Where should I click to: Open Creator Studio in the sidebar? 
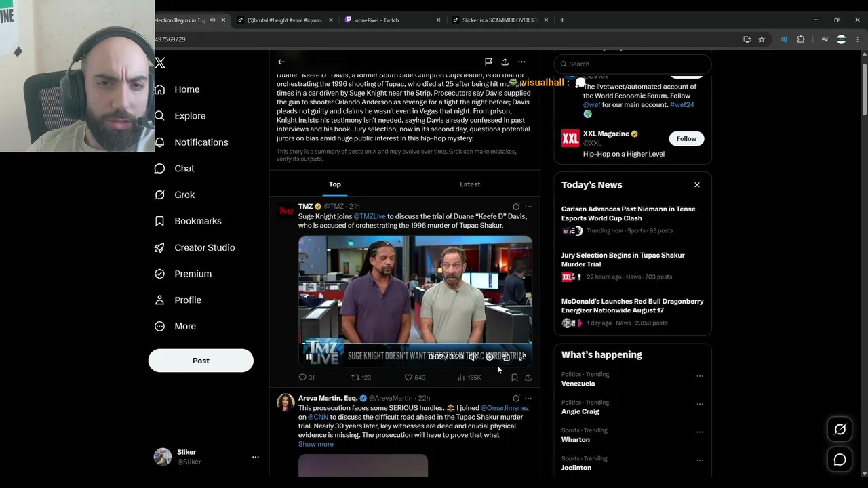[x=195, y=247]
